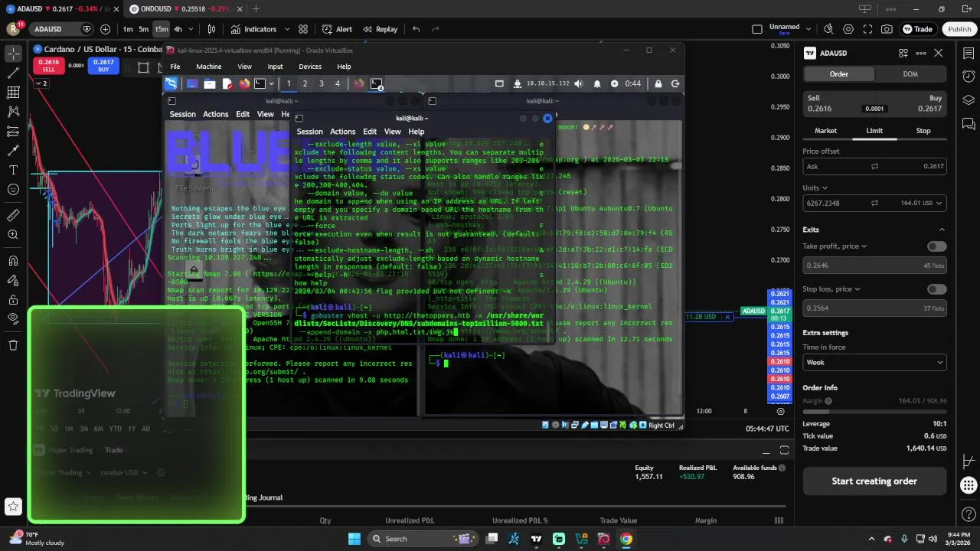Open the emoji icons tool
Image resolution: width=980 pixels, height=551 pixels.
(13, 189)
